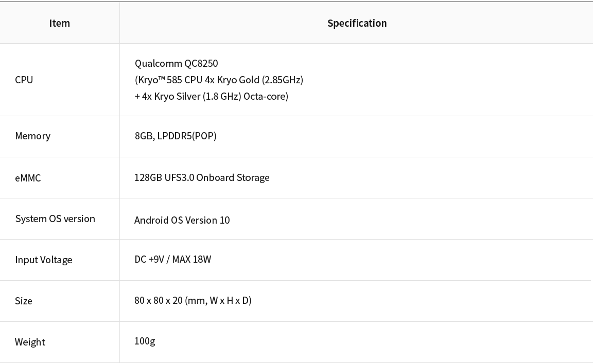Click the 80 x 80 x 20 dimensions value
The height and width of the screenshot is (364, 593).
pyautogui.click(x=193, y=300)
